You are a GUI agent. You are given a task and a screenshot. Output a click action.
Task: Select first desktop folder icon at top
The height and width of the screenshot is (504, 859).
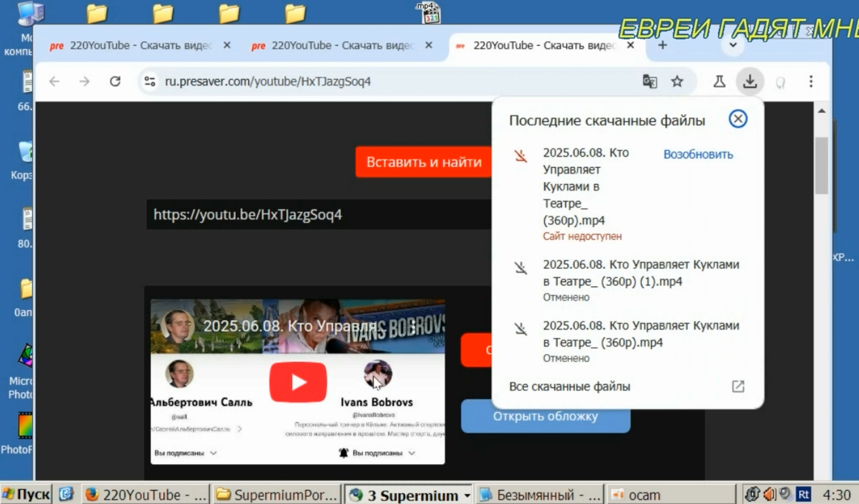(x=97, y=14)
